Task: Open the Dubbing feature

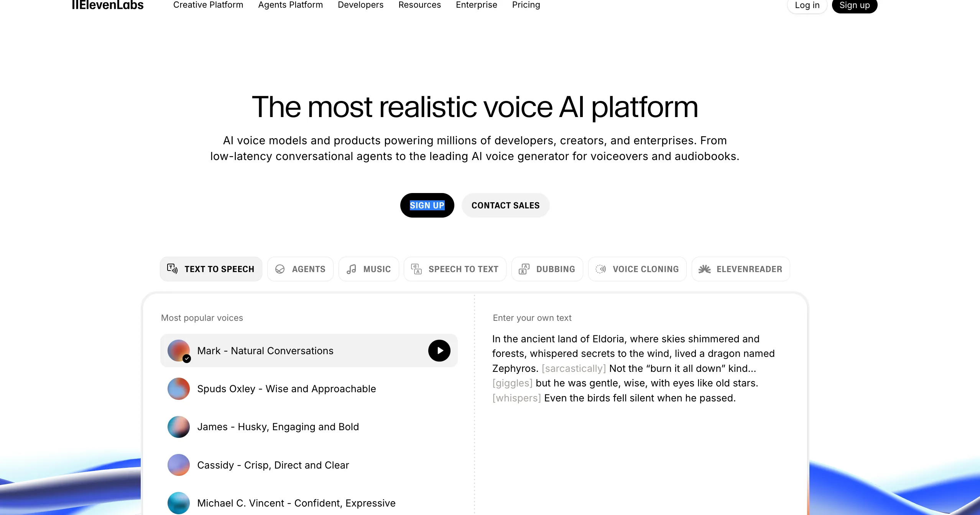Action: point(547,269)
